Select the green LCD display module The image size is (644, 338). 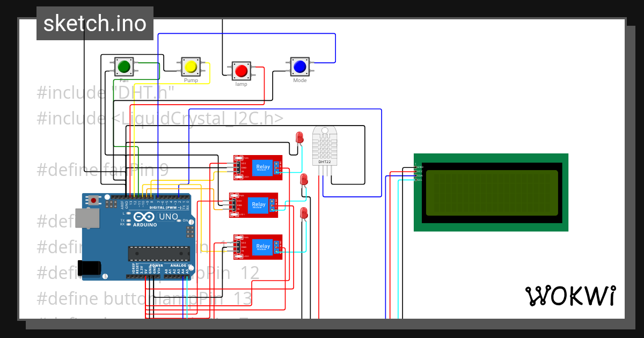pos(491,192)
